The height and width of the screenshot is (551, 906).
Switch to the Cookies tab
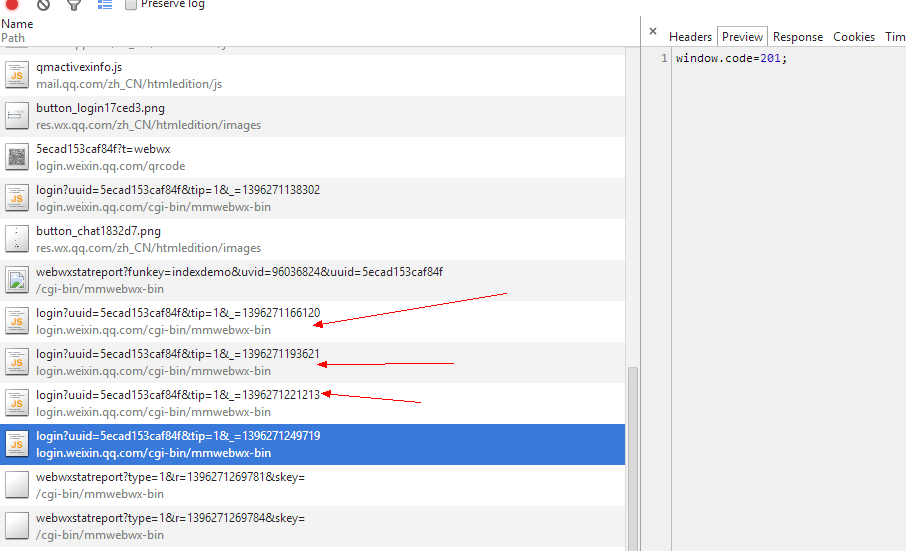click(x=853, y=36)
